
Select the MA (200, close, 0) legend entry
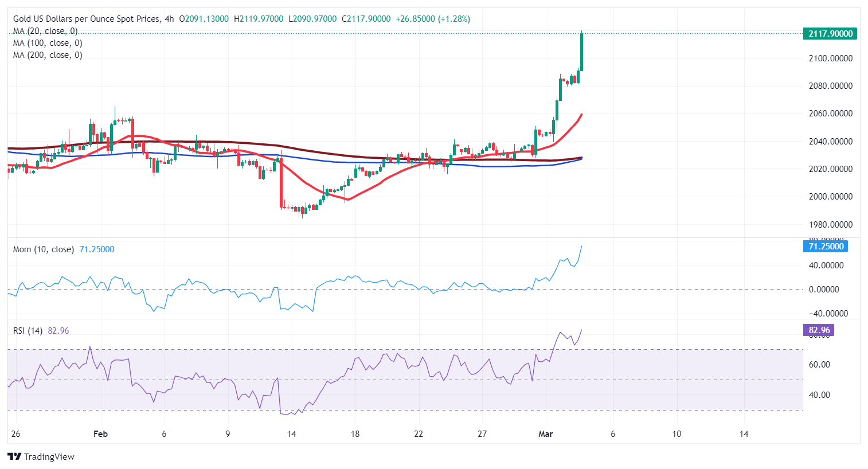coord(45,54)
